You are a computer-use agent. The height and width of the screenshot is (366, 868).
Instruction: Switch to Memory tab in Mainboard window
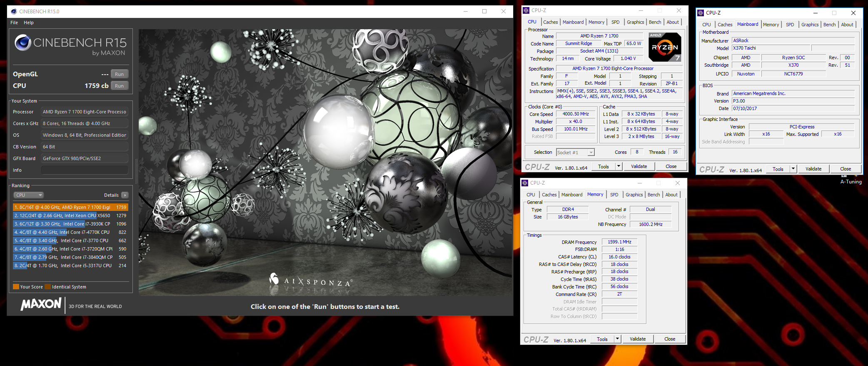(x=771, y=25)
